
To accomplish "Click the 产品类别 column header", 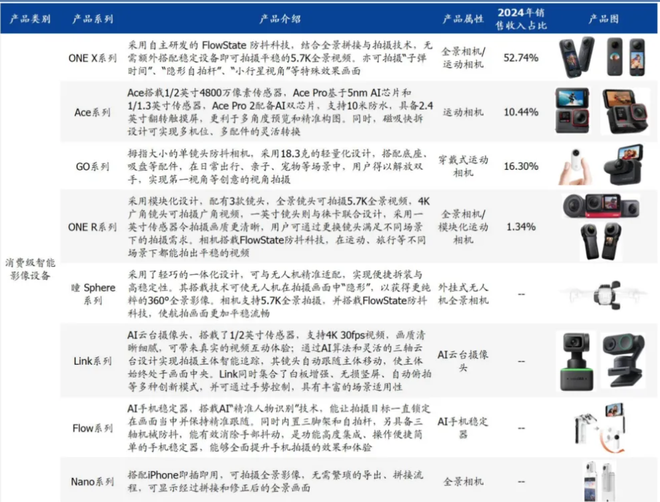I will coord(30,19).
